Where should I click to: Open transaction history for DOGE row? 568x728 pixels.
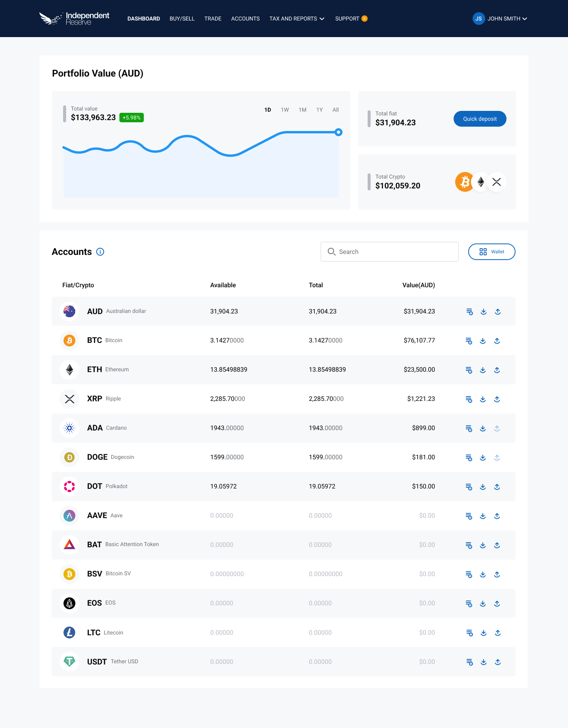click(469, 458)
